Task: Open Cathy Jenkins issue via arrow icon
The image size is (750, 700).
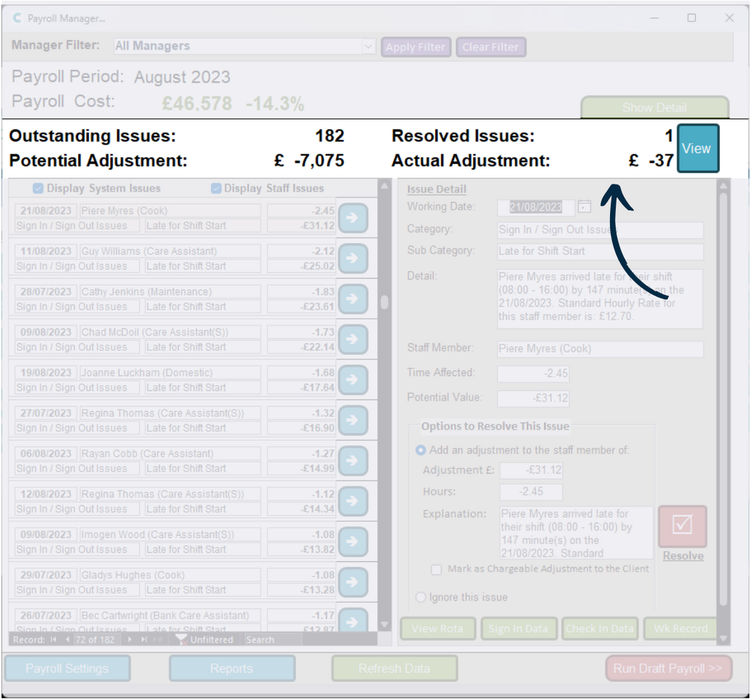Action: pyautogui.click(x=352, y=299)
